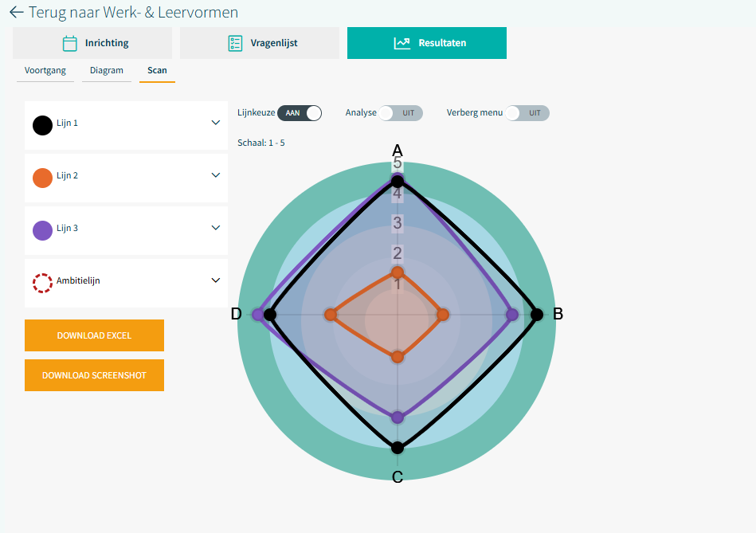
Task: Click the orange Lijn 2 point at C
Action: click(x=398, y=357)
